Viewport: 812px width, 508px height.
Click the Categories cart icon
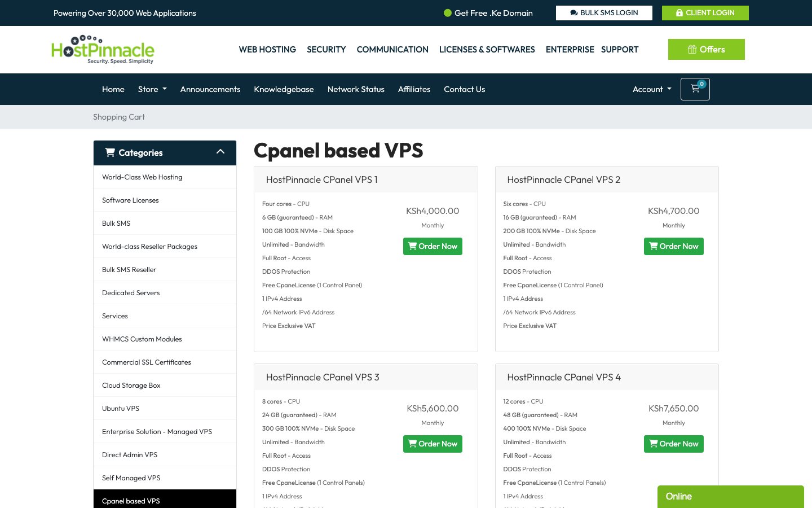pyautogui.click(x=110, y=152)
